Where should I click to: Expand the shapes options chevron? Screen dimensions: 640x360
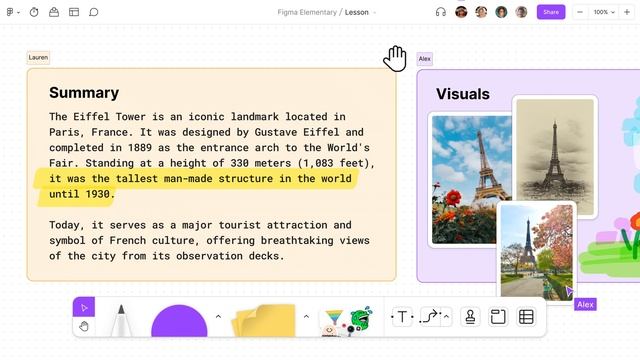218,316
